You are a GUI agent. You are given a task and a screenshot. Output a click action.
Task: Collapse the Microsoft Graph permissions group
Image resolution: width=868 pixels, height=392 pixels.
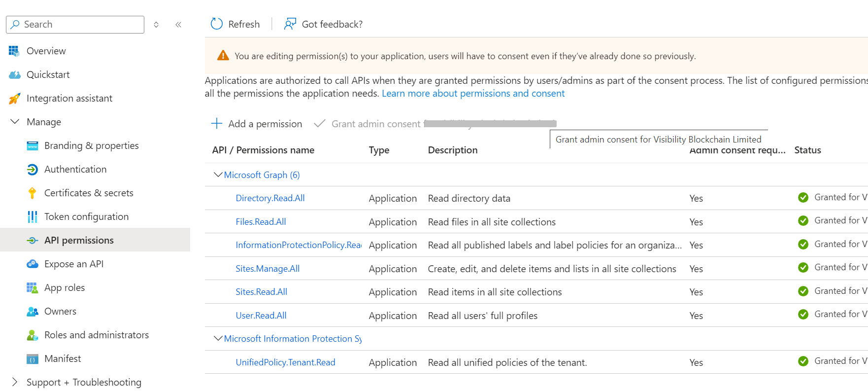tap(218, 175)
